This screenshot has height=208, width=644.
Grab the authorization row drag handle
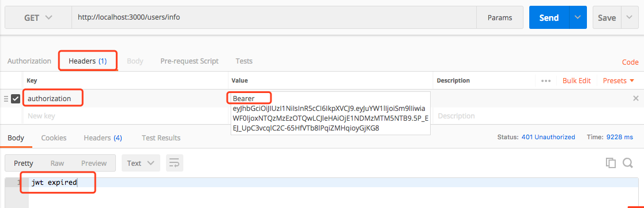coord(6,99)
